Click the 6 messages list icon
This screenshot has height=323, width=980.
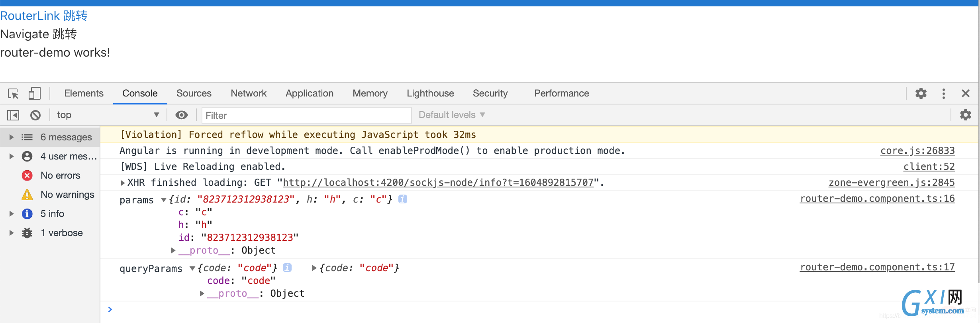[27, 137]
